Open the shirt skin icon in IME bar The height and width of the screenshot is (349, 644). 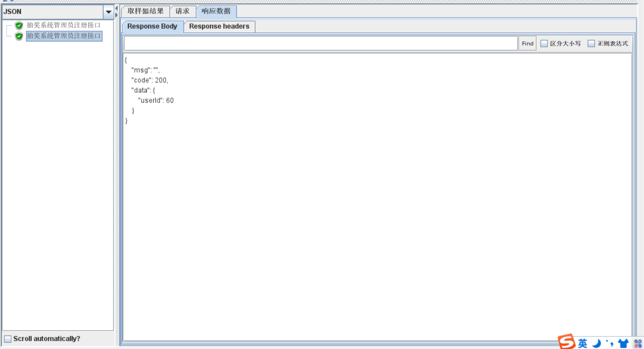click(623, 343)
